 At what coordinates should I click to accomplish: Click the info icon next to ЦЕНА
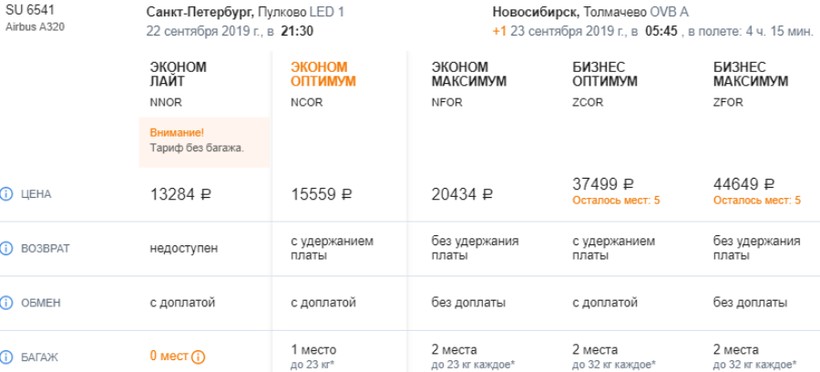pos(6,195)
